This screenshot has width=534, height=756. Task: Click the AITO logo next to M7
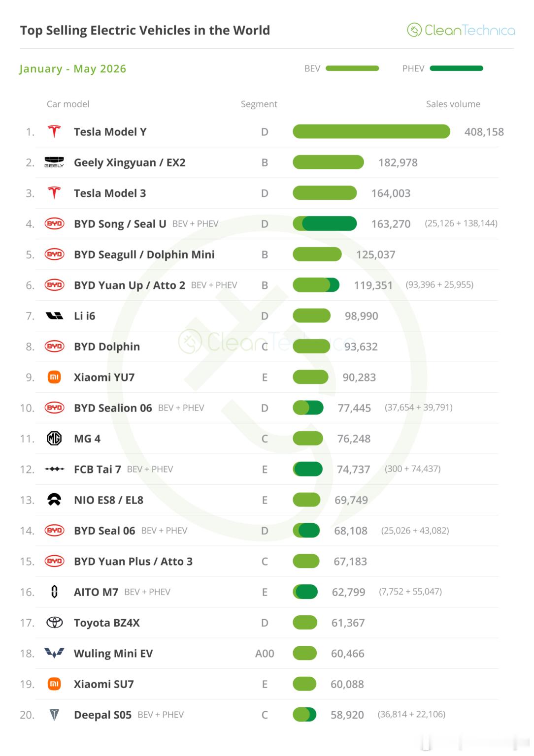pos(54,592)
